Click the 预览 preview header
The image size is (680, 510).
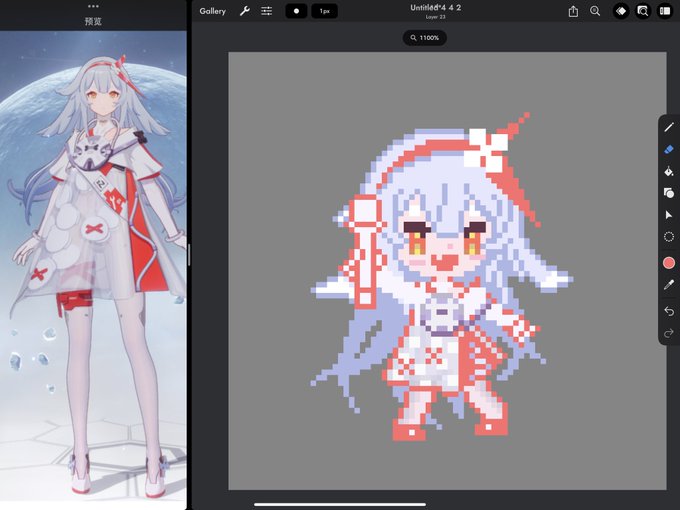click(x=93, y=21)
